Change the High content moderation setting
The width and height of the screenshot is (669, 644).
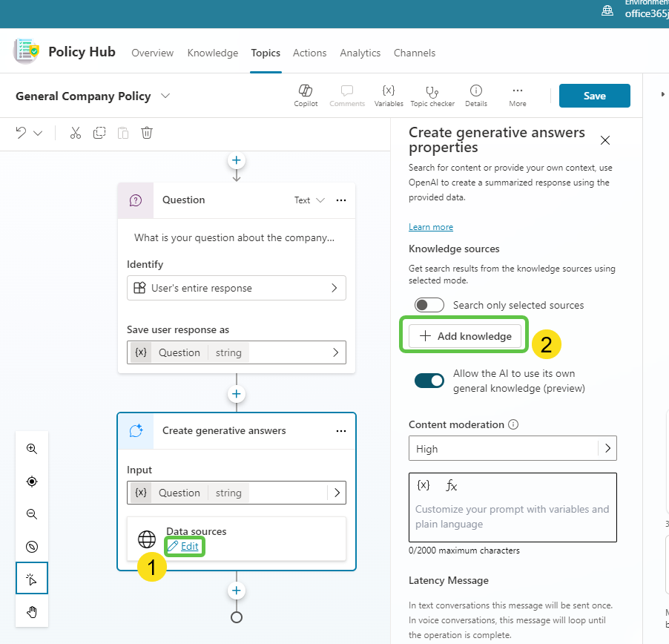pos(513,447)
